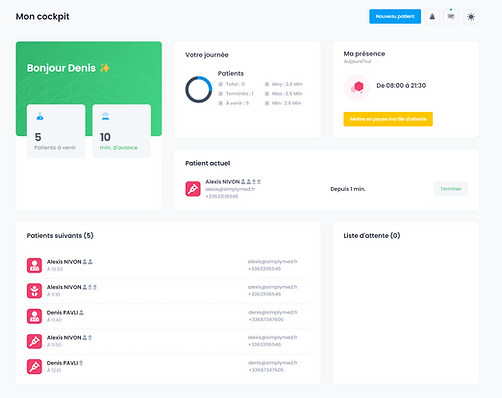Pause my queue with yellow button
Image resolution: width=502 pixels, height=398 pixels.
[x=388, y=119]
